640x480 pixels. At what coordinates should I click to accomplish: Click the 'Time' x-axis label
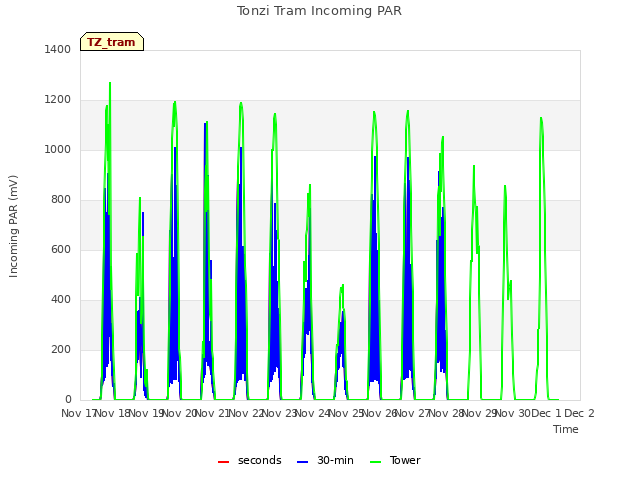pos(566,429)
